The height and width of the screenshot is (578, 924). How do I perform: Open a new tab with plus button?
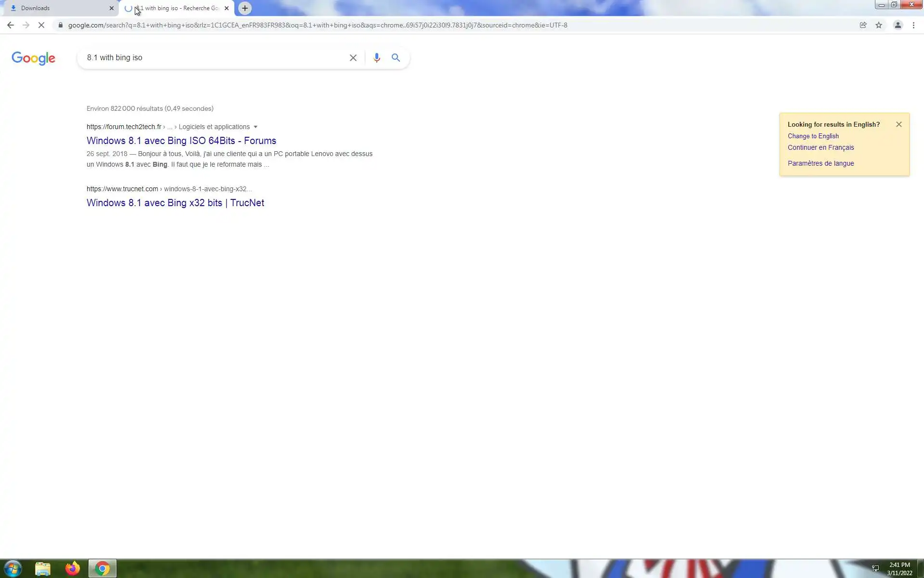(x=245, y=8)
